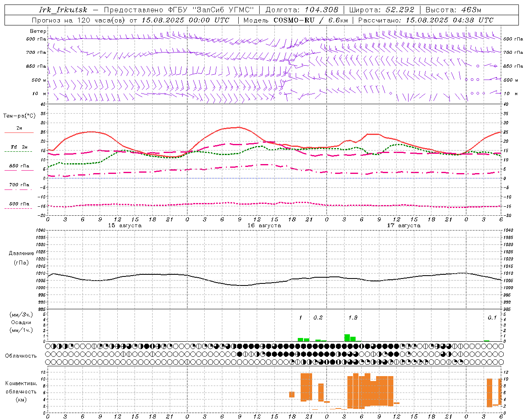Select the "Высота: 463м" elevation text

pos(453,10)
